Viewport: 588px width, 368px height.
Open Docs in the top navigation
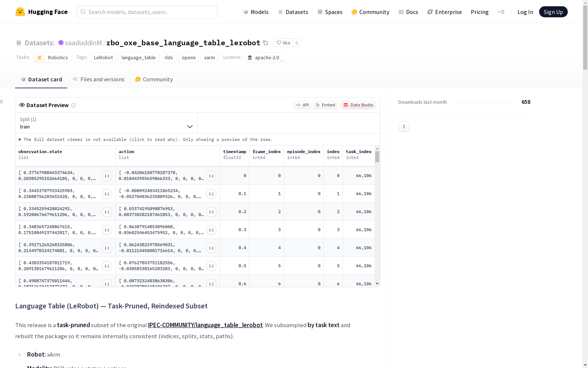click(408, 12)
